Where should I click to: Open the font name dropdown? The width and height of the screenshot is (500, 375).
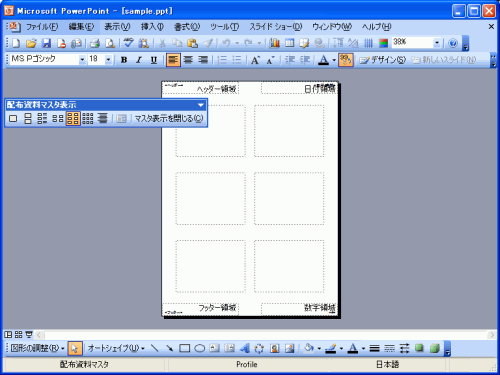pyautogui.click(x=82, y=60)
